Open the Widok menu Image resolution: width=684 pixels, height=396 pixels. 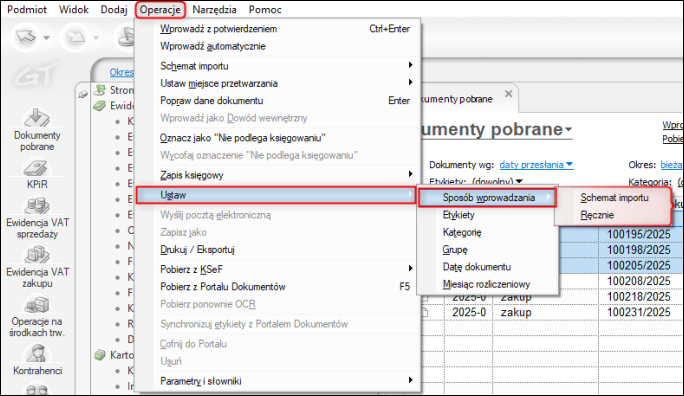tap(74, 9)
